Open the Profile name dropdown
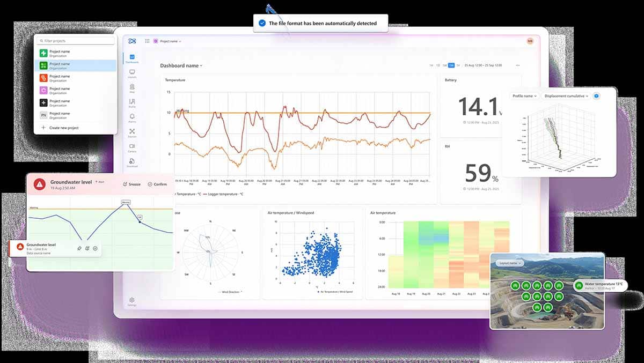The image size is (644, 363). pyautogui.click(x=524, y=96)
